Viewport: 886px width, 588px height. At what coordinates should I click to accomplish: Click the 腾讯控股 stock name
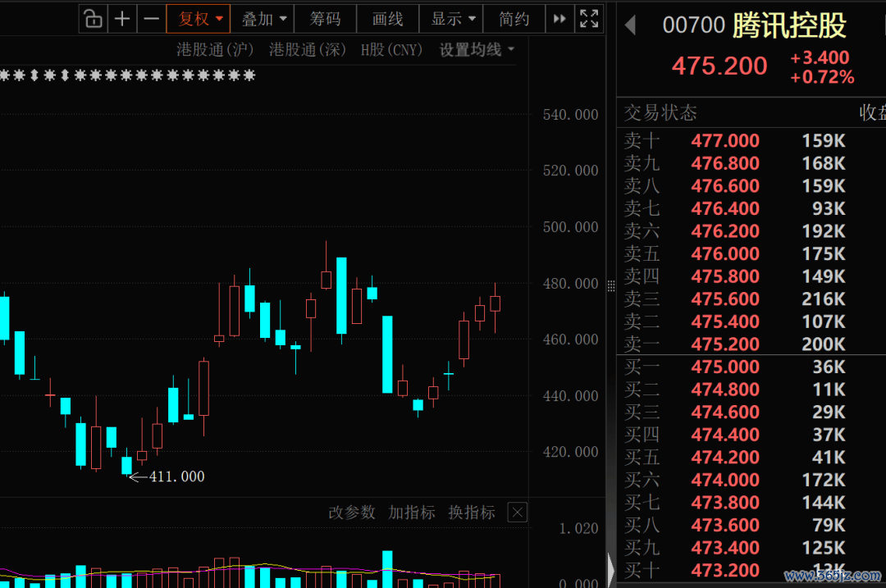[789, 25]
